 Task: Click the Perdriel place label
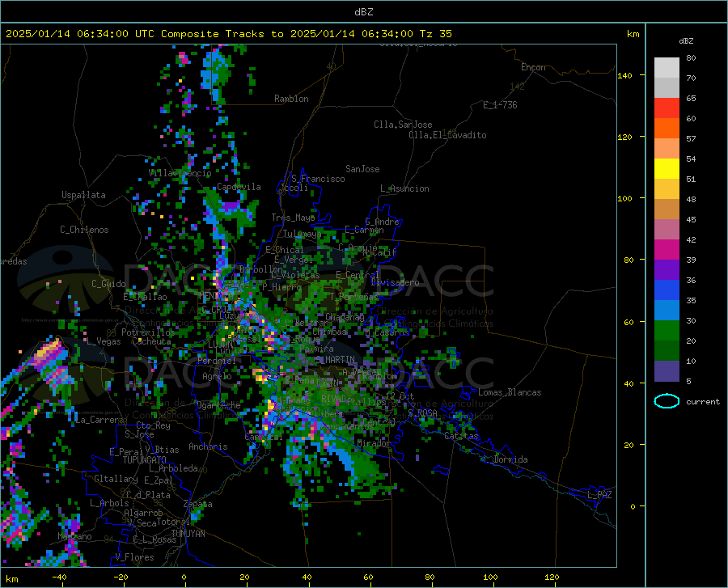pos(216,360)
